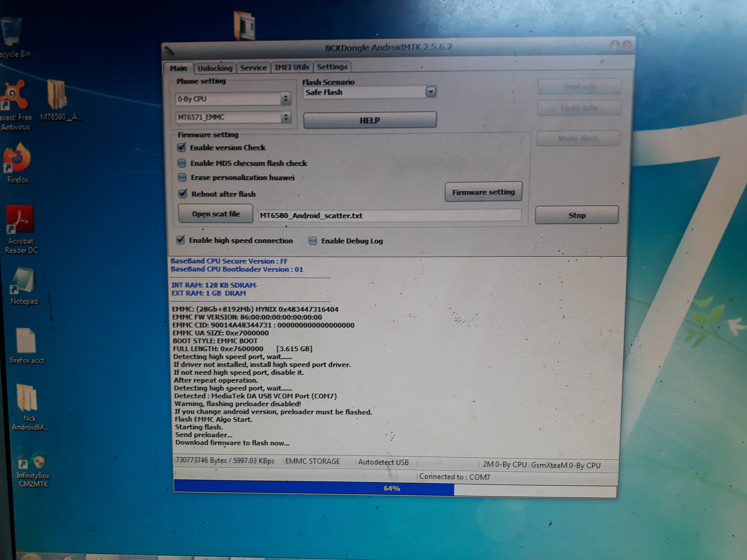Expand the Flash Scenario Safe Flash dropdown
This screenshot has height=560, width=747.
tap(431, 92)
